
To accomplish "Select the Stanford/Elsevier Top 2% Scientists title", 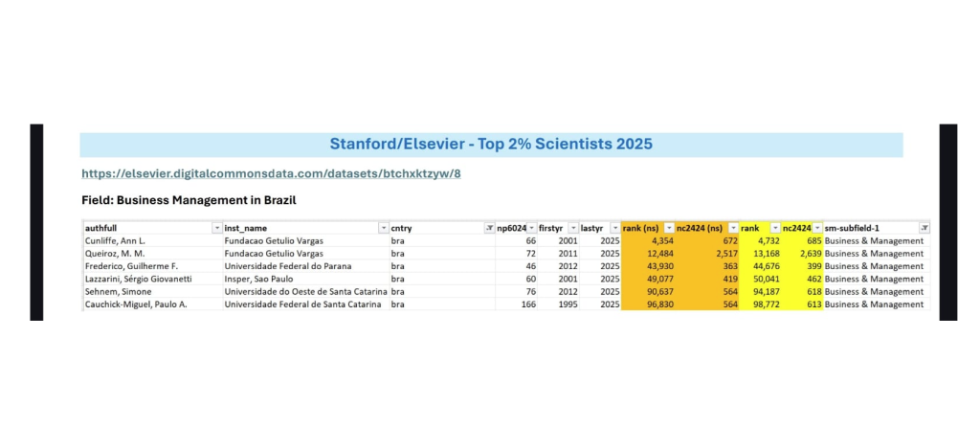I will (x=491, y=145).
